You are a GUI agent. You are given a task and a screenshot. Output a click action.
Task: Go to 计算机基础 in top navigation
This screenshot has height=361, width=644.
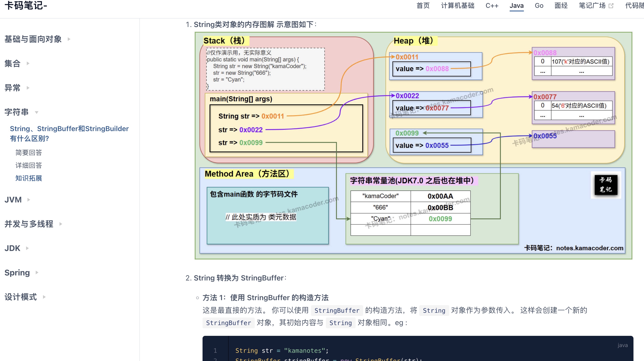(x=457, y=6)
